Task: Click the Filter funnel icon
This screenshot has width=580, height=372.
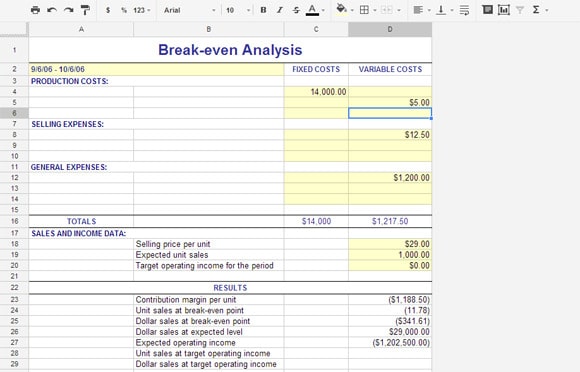Action: pyautogui.click(x=520, y=10)
